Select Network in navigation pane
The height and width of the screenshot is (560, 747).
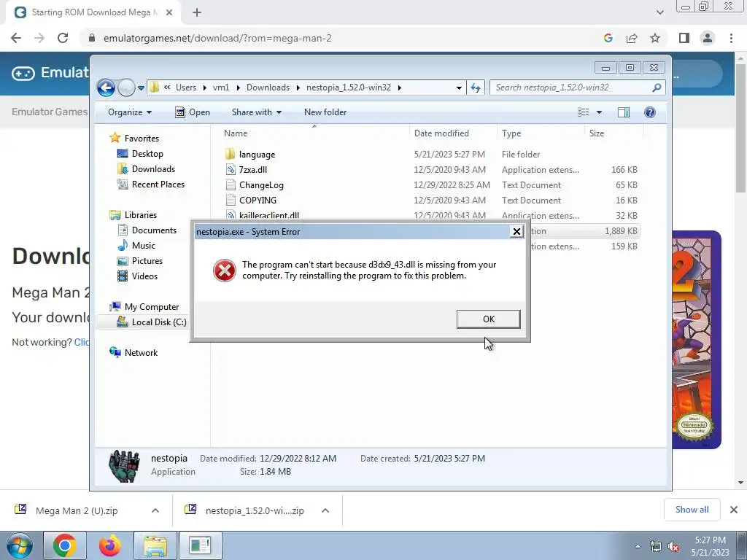[x=141, y=353]
